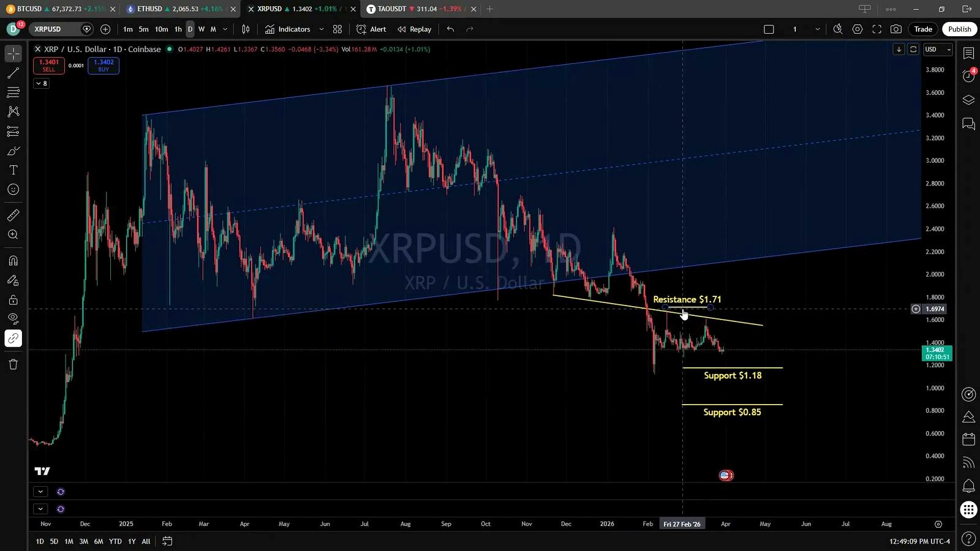Undo the last chart action
The image size is (980, 551).
pos(450,29)
